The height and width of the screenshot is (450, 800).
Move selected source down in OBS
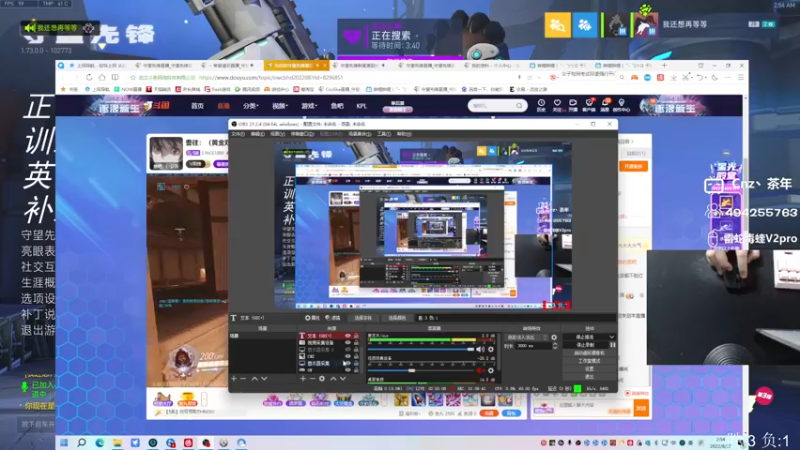click(x=343, y=379)
